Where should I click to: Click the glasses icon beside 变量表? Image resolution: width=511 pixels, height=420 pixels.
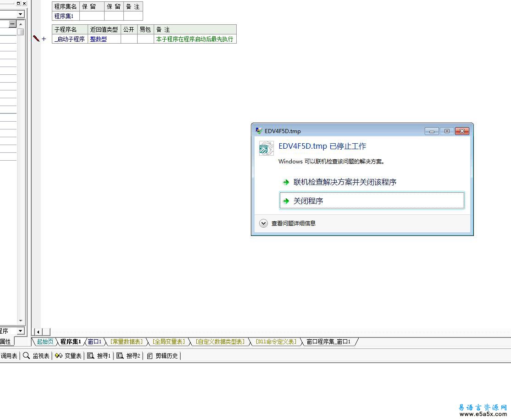click(x=59, y=356)
